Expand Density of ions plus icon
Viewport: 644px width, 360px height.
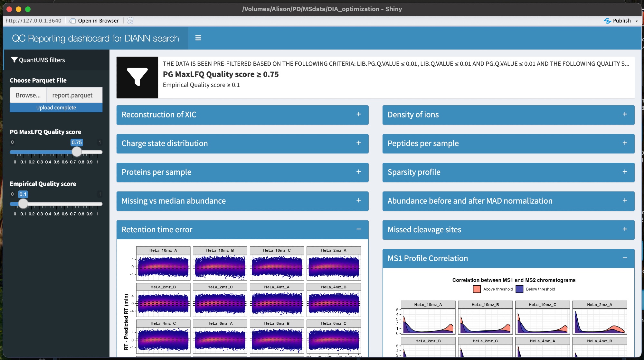click(x=624, y=114)
